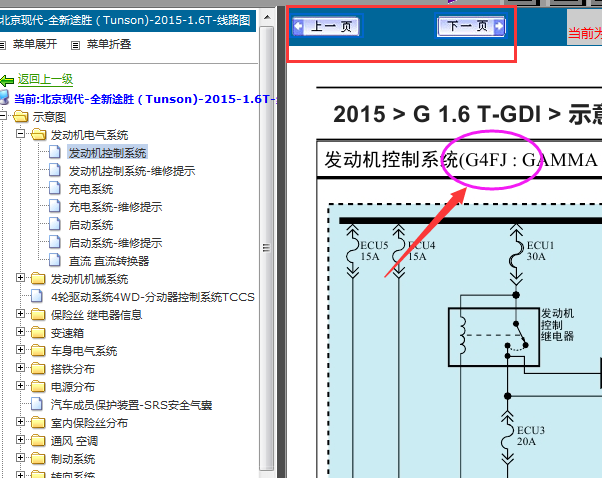Collapse all menus with 菜单折叠
602x478 pixels.
pos(109,44)
